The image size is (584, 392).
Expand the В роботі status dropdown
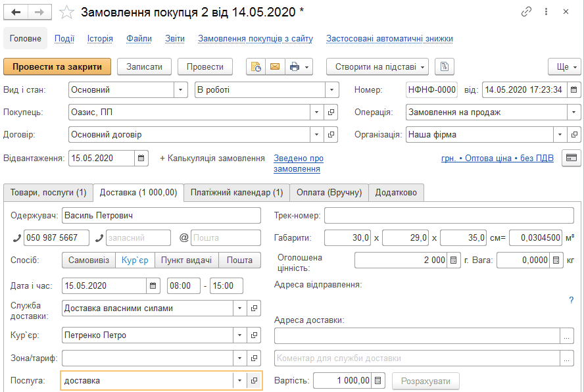tap(331, 90)
